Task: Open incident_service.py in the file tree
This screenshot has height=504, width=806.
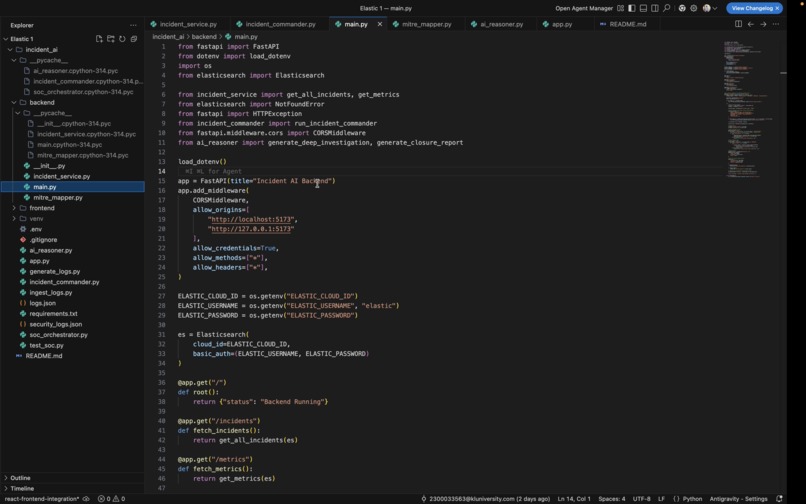Action: click(62, 176)
